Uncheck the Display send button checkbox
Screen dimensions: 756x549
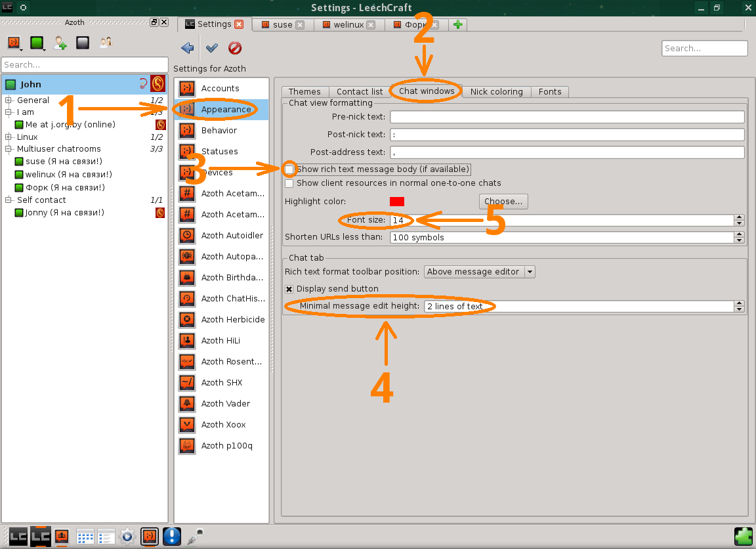coord(289,289)
